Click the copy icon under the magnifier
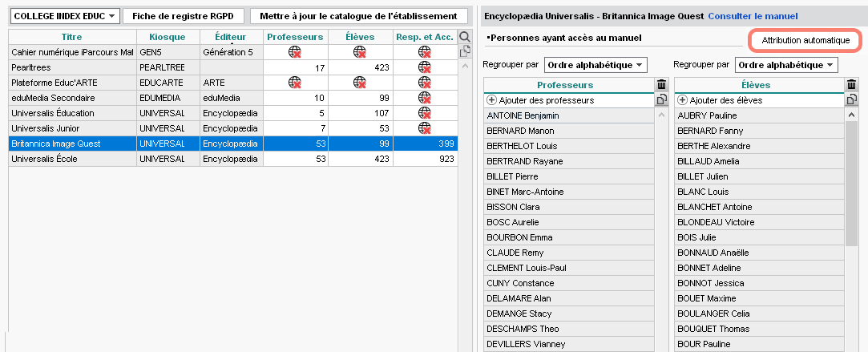This screenshot has width=868, height=352. [465, 51]
